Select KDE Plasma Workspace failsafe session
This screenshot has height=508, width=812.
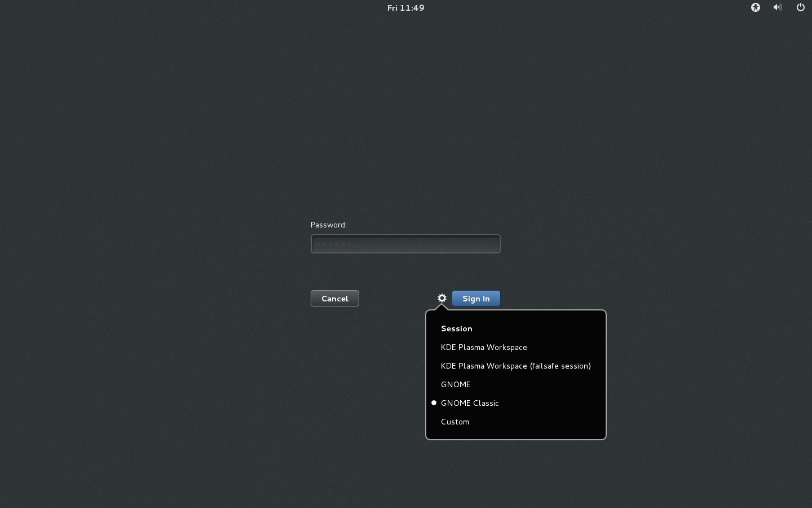point(516,366)
